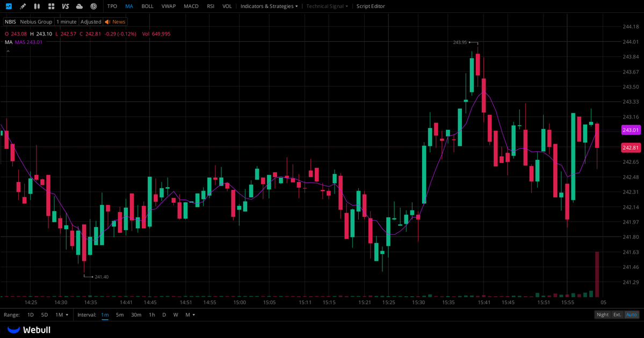
Task: Click the circular replay icon
Action: click(93, 6)
